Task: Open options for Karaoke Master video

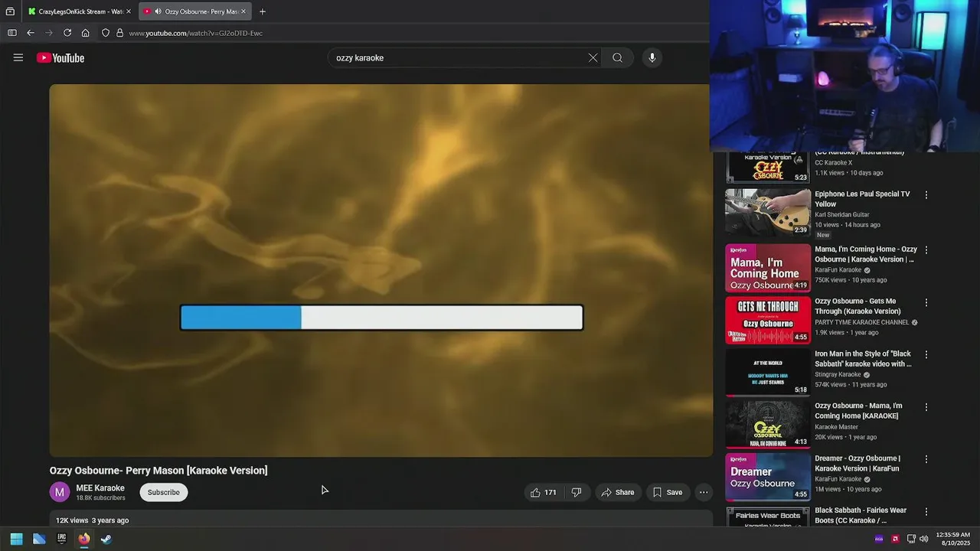Action: [926, 407]
